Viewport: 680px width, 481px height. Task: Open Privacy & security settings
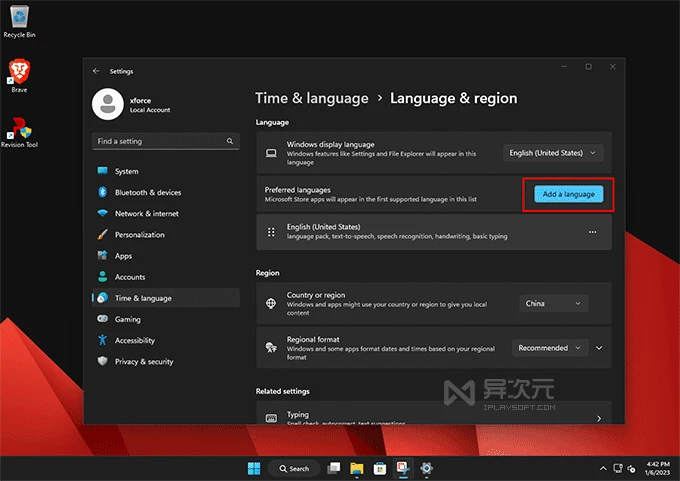143,362
